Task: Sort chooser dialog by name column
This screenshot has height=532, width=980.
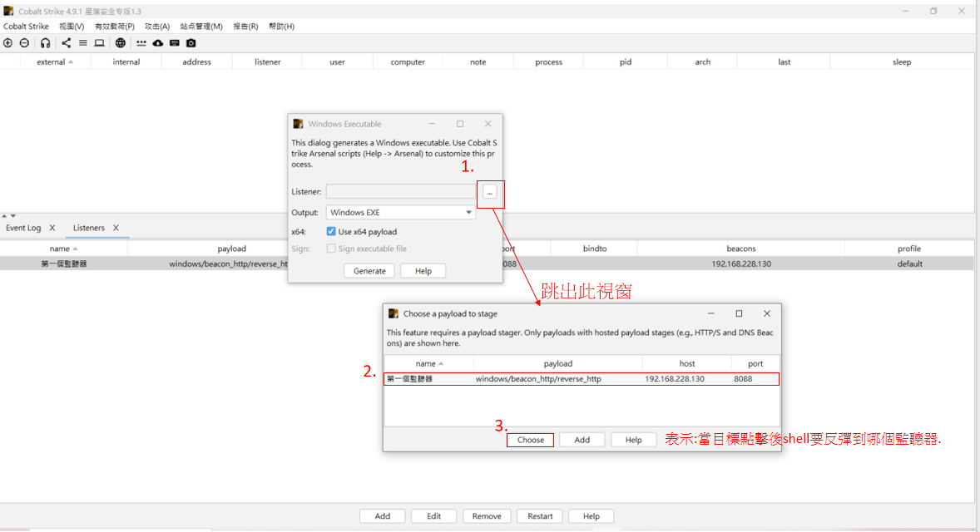Action: point(428,363)
